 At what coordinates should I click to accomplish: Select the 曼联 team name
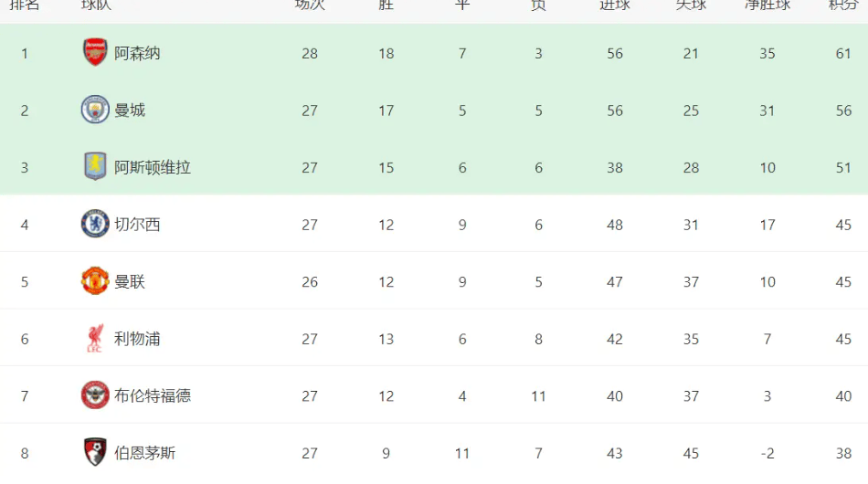coord(130,281)
